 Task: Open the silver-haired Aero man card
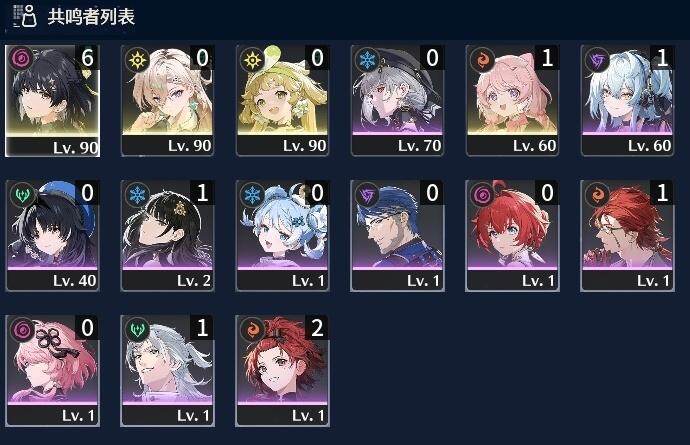[x=167, y=371]
